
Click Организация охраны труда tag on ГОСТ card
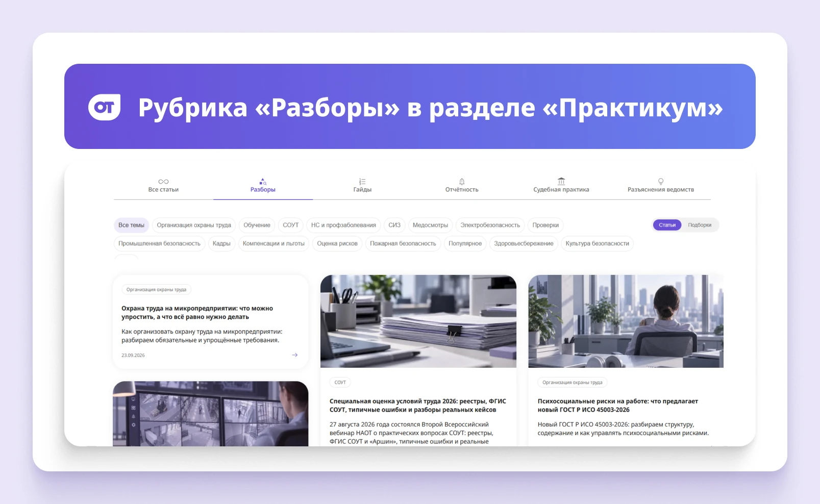[573, 382]
